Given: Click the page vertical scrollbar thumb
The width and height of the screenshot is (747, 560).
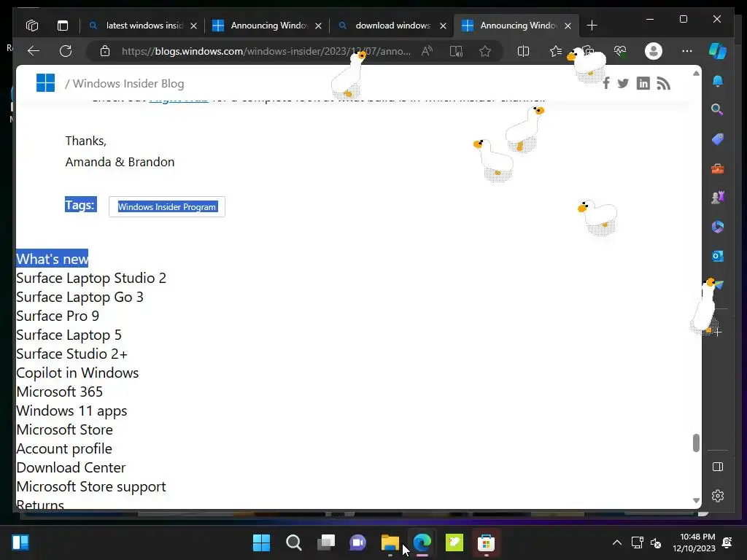Looking at the screenshot, I should click(x=696, y=443).
